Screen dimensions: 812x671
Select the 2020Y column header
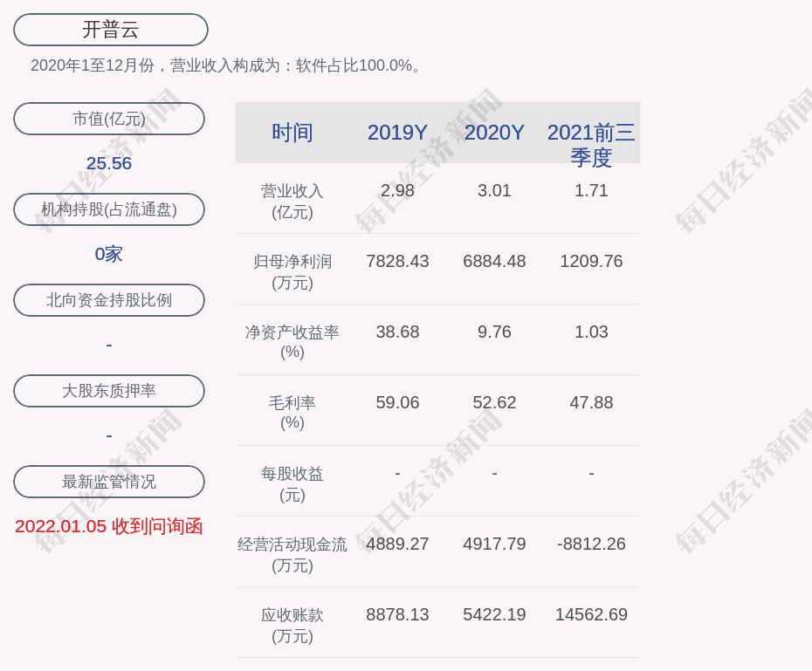[494, 133]
